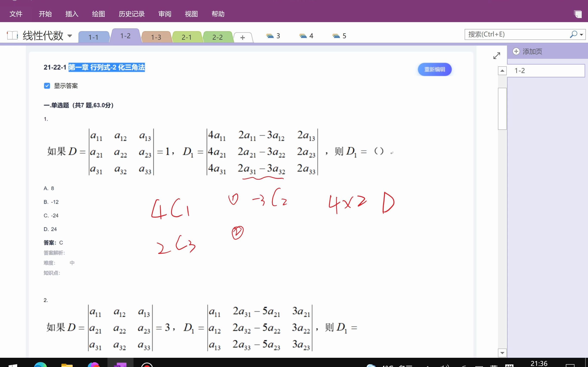Open the 历史记录 menu

[132, 14]
